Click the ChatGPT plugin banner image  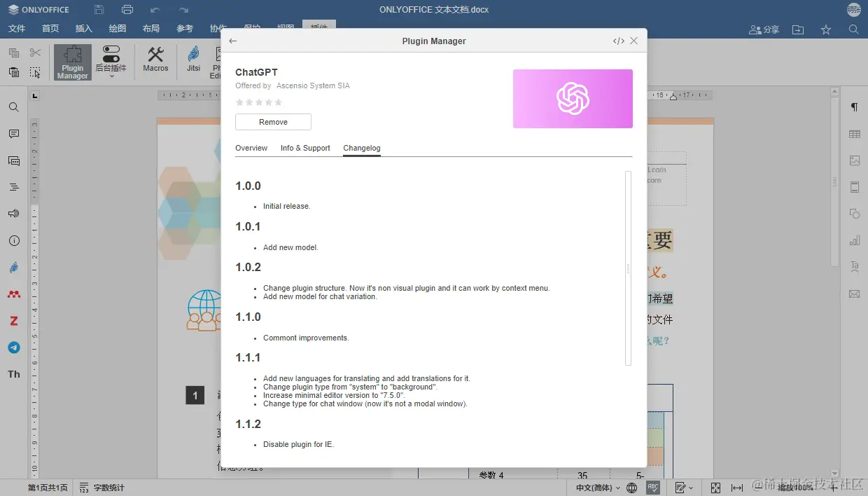click(x=573, y=99)
